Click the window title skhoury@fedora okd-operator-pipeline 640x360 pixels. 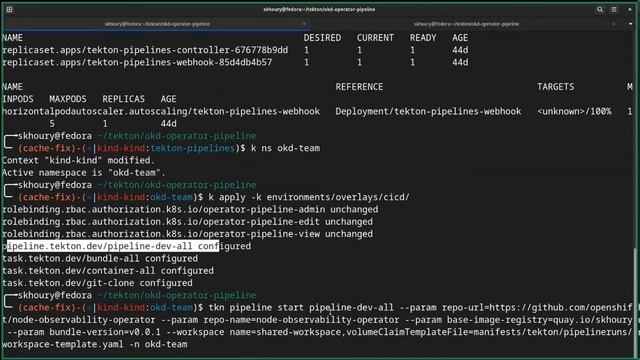[x=319, y=9]
